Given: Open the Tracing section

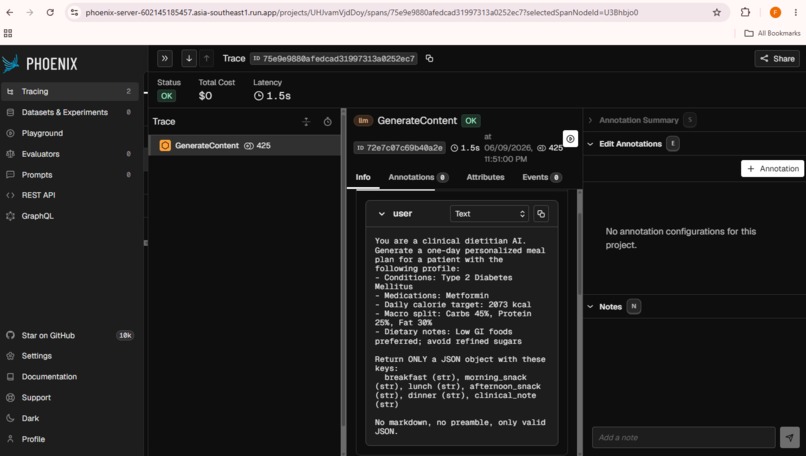Looking at the screenshot, I should click(x=70, y=92).
